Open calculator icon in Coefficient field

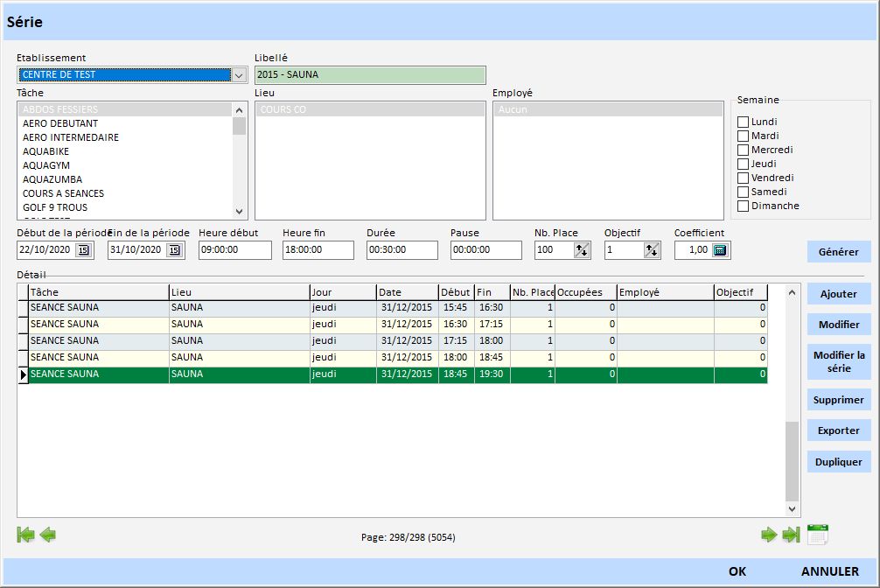(x=720, y=250)
